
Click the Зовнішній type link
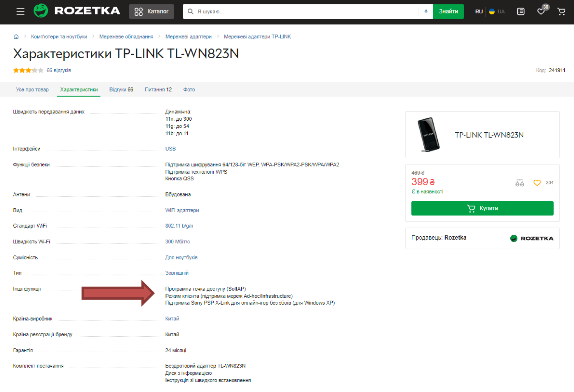[x=177, y=273]
